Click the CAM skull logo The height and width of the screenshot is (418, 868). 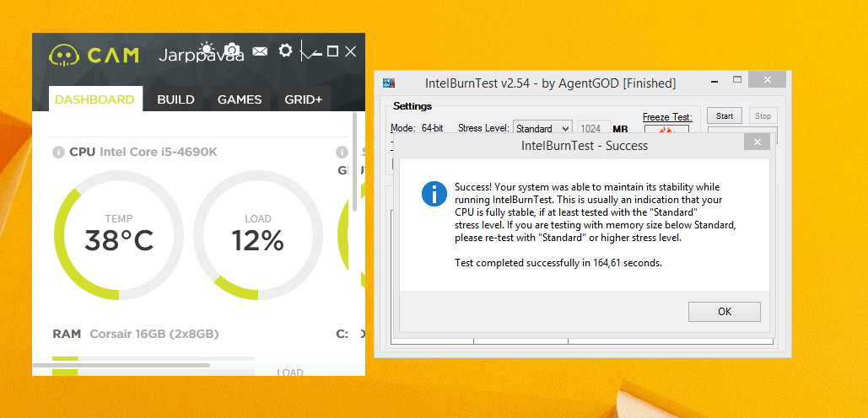[64, 56]
